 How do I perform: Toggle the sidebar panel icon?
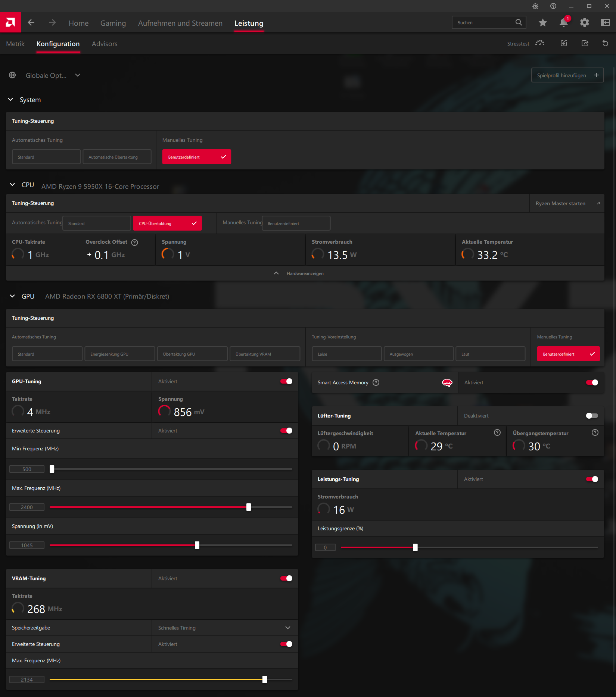point(606,23)
